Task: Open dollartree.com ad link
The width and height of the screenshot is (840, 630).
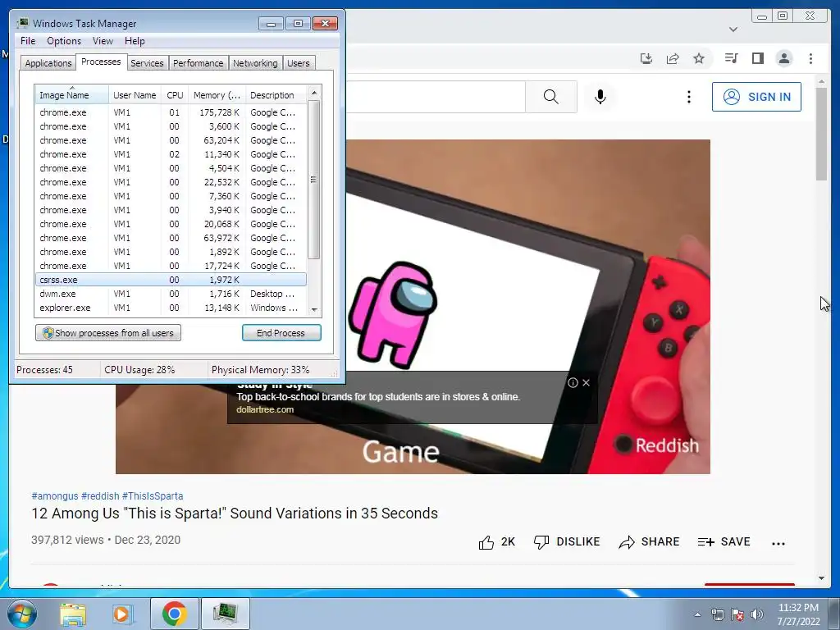Action: coord(265,410)
